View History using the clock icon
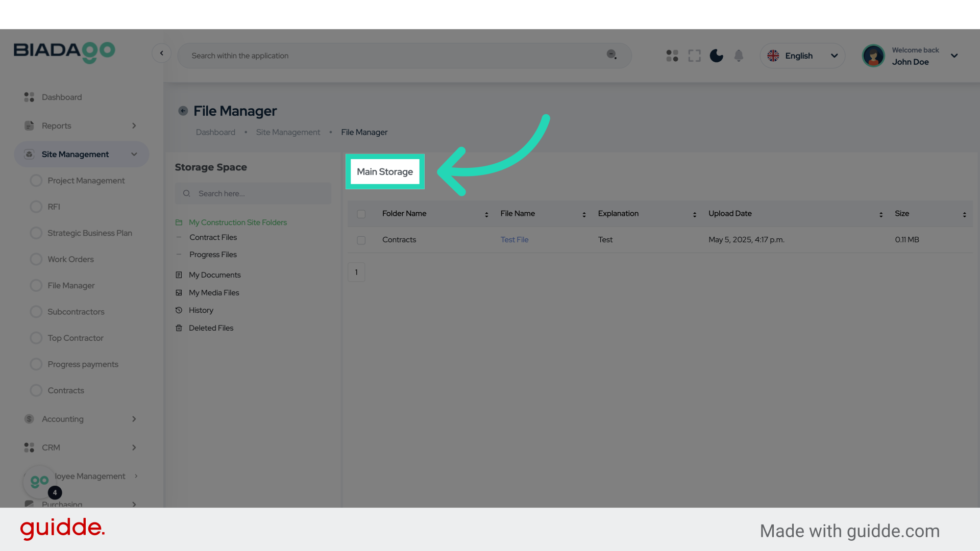The height and width of the screenshot is (551, 980). pyautogui.click(x=179, y=310)
